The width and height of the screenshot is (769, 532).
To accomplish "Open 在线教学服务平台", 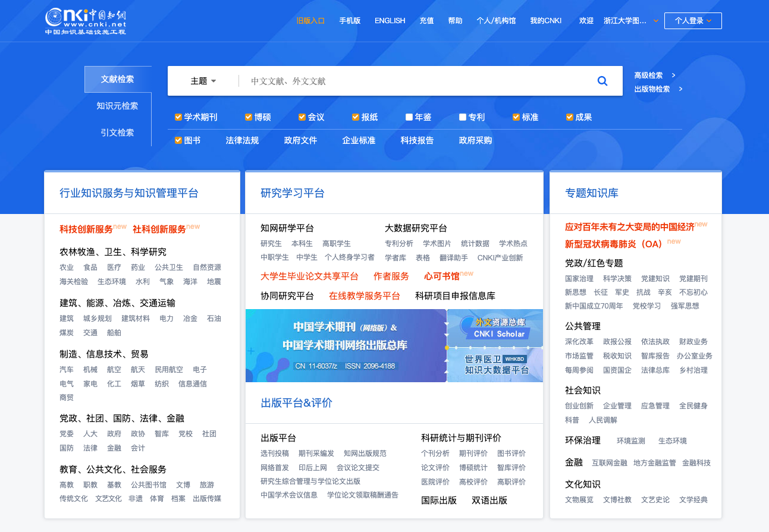I will pos(365,295).
